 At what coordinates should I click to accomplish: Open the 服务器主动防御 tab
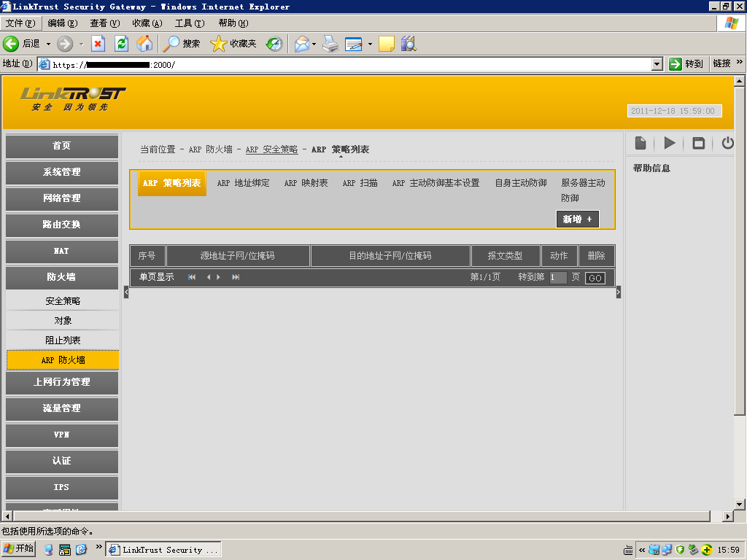pos(583,190)
